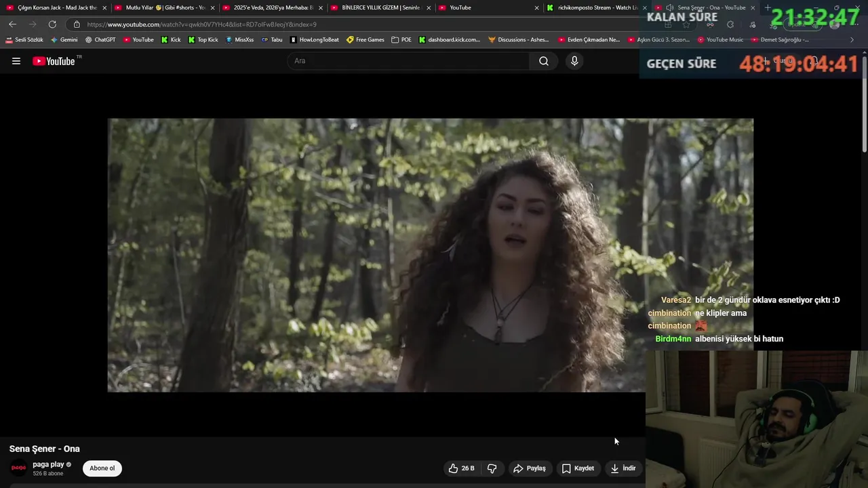Open the Gemini bookmark
Image resolution: width=868 pixels, height=488 pixels.
pyautogui.click(x=64, y=40)
